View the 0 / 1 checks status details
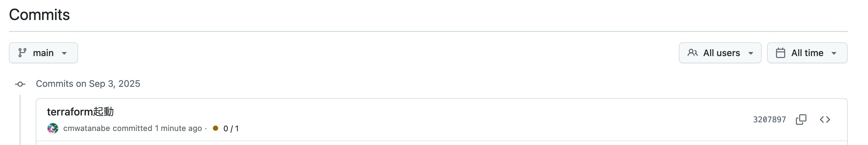 pos(231,129)
